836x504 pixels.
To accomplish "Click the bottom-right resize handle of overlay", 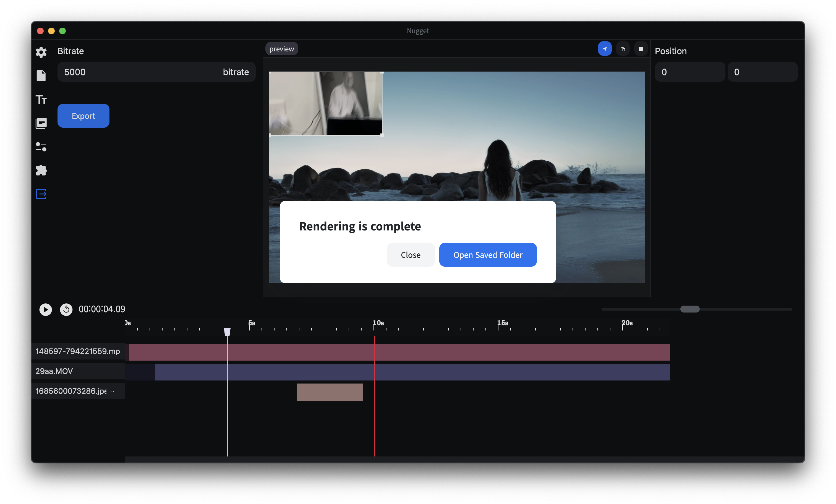I will pos(382,135).
